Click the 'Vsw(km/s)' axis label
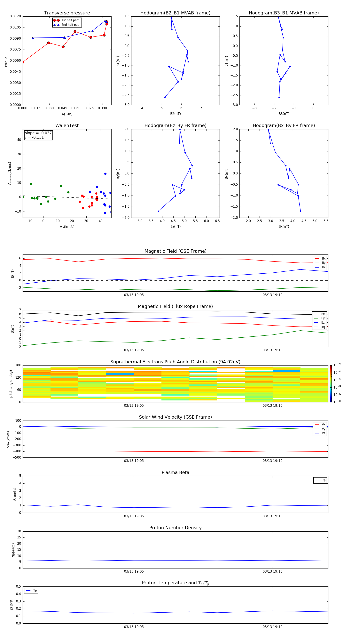The width and height of the screenshot is (351, 644). point(8,439)
